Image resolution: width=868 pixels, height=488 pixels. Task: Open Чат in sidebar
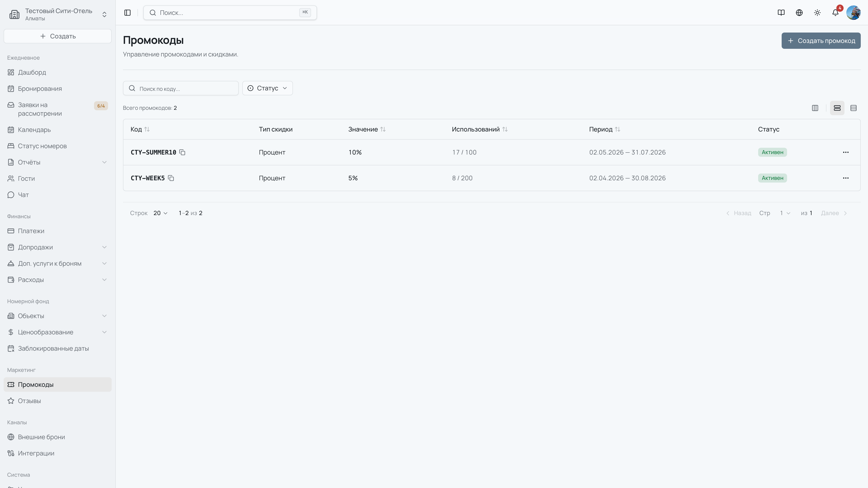(58, 195)
